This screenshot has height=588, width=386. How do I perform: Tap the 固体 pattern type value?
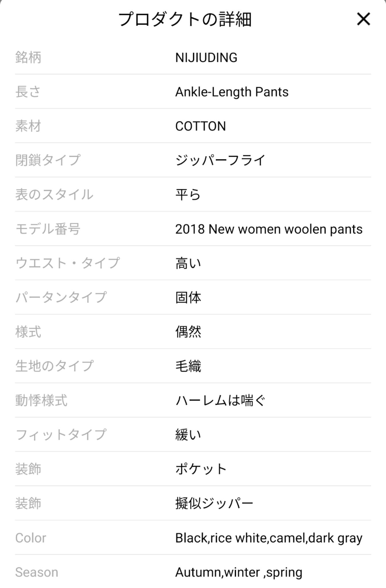pyautogui.click(x=188, y=297)
